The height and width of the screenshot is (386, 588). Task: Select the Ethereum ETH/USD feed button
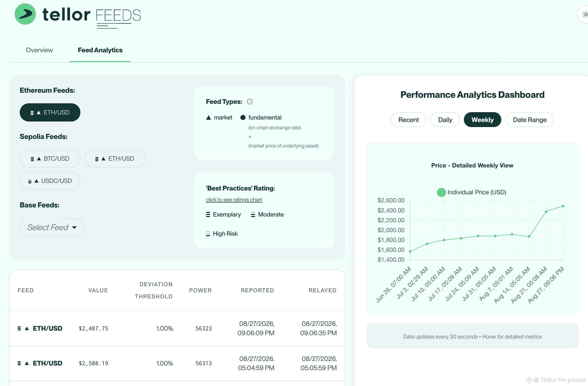click(50, 112)
